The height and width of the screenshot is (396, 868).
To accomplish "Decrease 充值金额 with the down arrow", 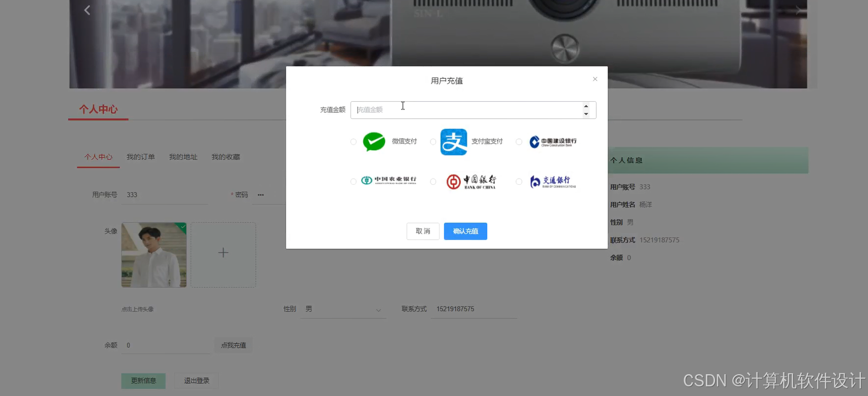I will pos(586,114).
